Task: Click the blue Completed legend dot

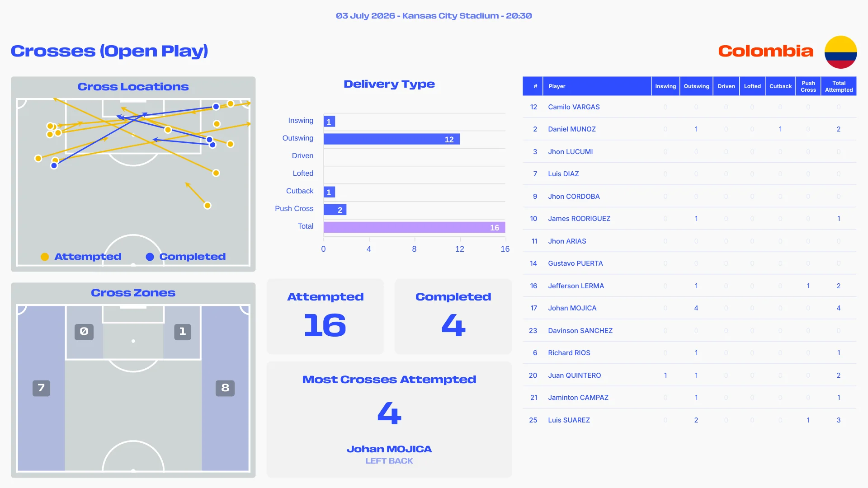Action: point(150,257)
